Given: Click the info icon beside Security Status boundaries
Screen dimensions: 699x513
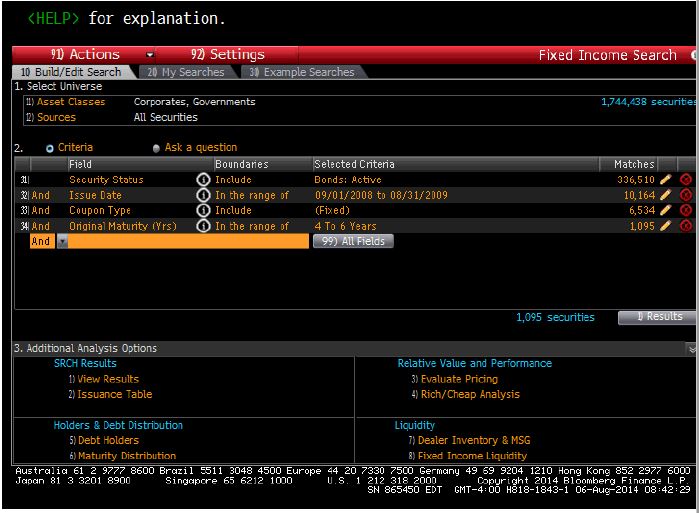Looking at the screenshot, I should click(204, 180).
